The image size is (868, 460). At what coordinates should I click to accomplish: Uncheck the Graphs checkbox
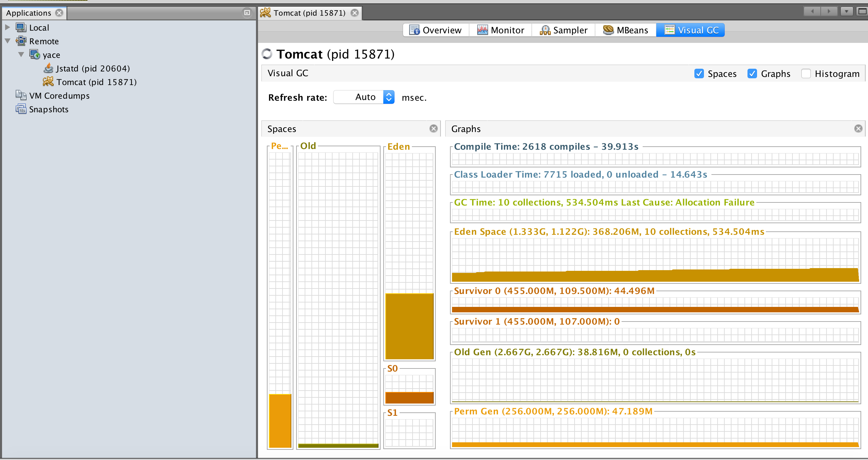point(752,73)
